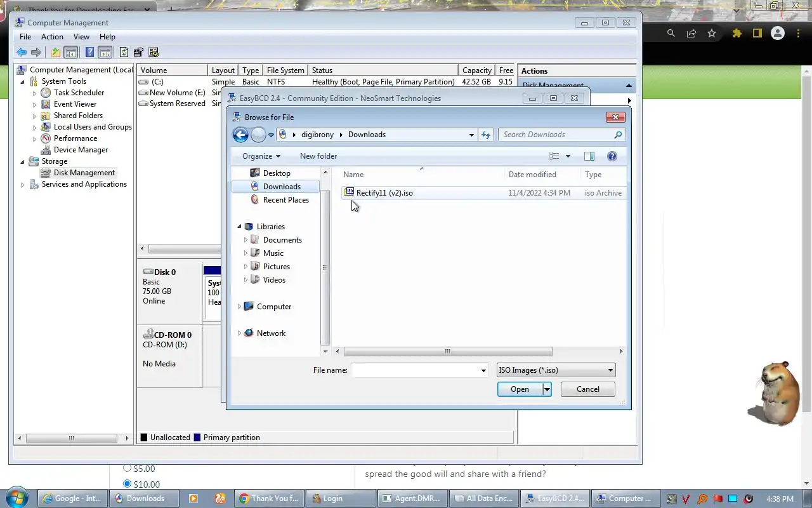Click the refresh button beside the Downloads address bar
Image resolution: width=812 pixels, height=508 pixels.
click(486, 135)
